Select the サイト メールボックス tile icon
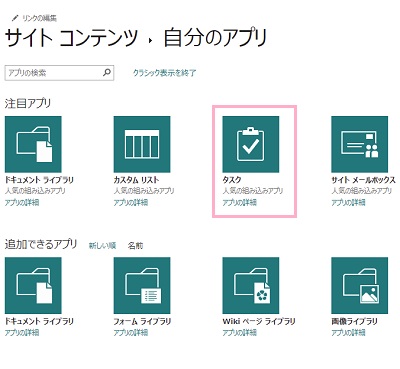The image size is (400, 369). (x=360, y=144)
